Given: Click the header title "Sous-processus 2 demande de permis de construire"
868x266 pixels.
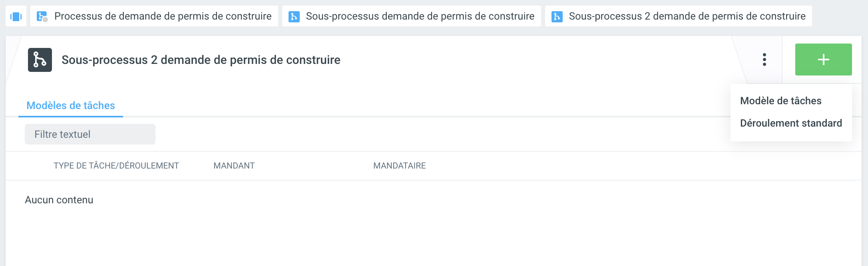Looking at the screenshot, I should (x=201, y=60).
